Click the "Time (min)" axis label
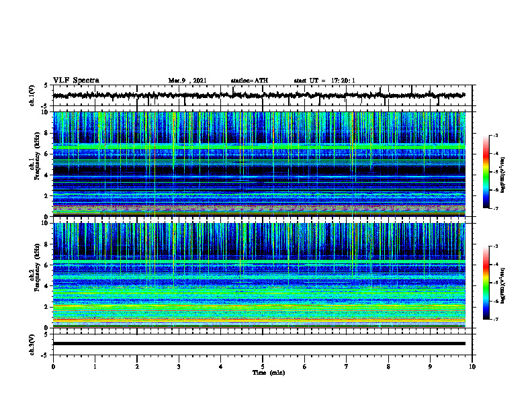 click(x=269, y=373)
